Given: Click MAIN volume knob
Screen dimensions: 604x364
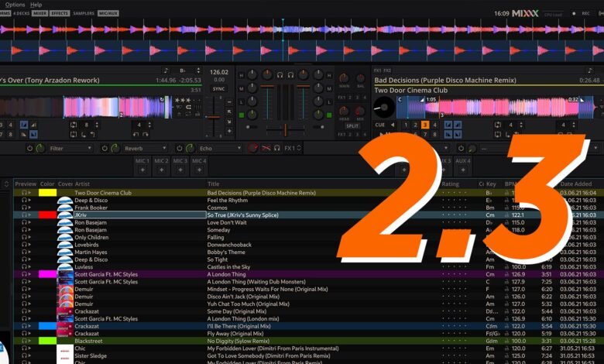Looking at the screenshot, I should click(344, 78).
